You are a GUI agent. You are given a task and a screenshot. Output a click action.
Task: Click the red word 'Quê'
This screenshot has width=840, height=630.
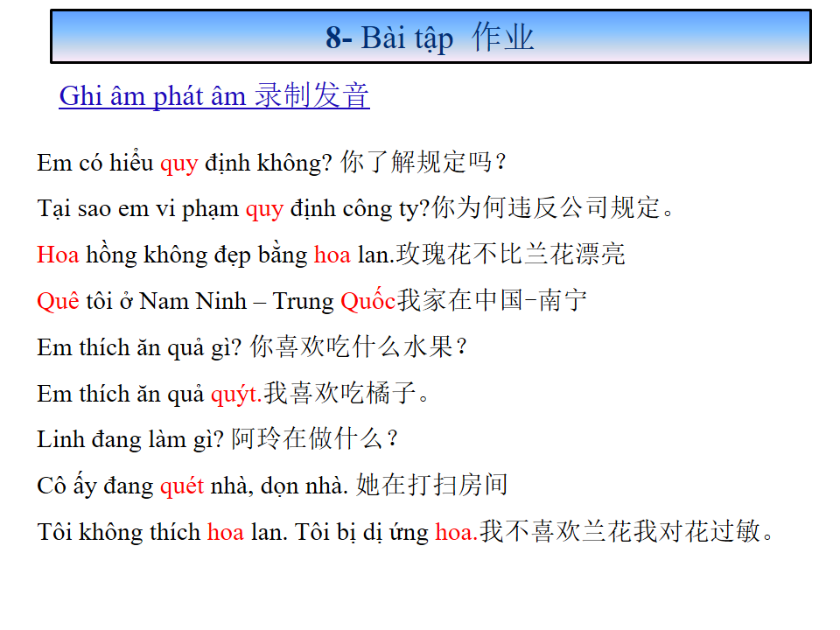(59, 301)
